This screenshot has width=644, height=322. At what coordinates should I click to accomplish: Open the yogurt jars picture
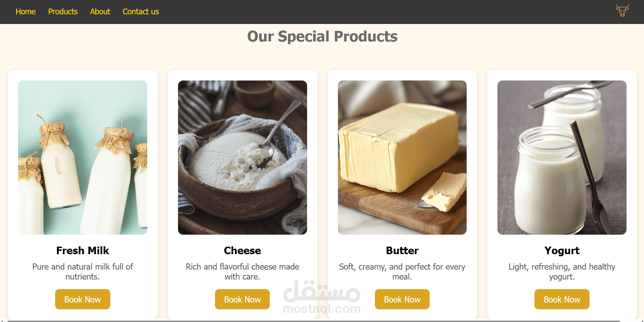coord(562,158)
